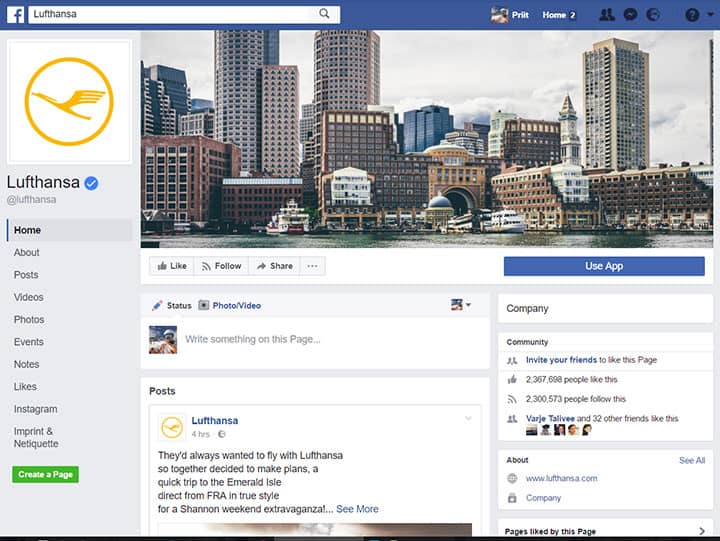Open Photos in the sidebar
The width and height of the screenshot is (720, 541).
pos(29,320)
